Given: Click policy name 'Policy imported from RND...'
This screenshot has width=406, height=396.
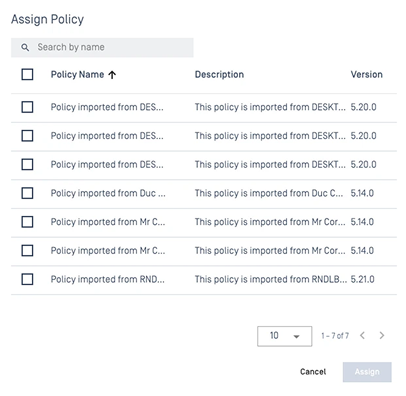Looking at the screenshot, I should tap(107, 279).
